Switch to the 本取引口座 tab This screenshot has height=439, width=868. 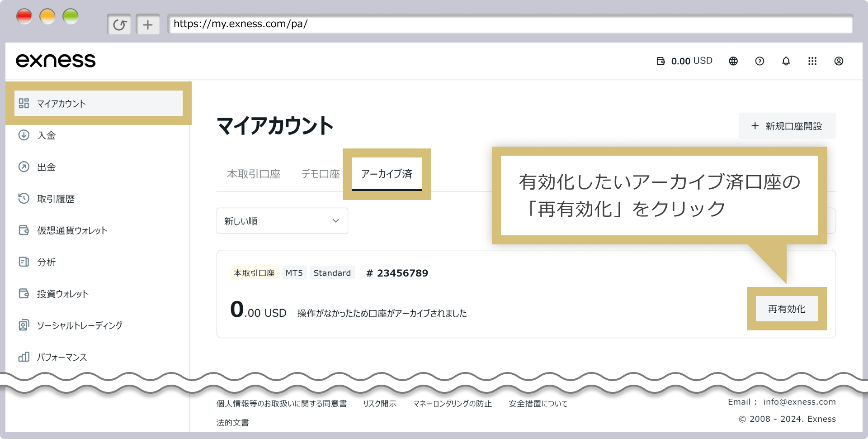click(254, 174)
